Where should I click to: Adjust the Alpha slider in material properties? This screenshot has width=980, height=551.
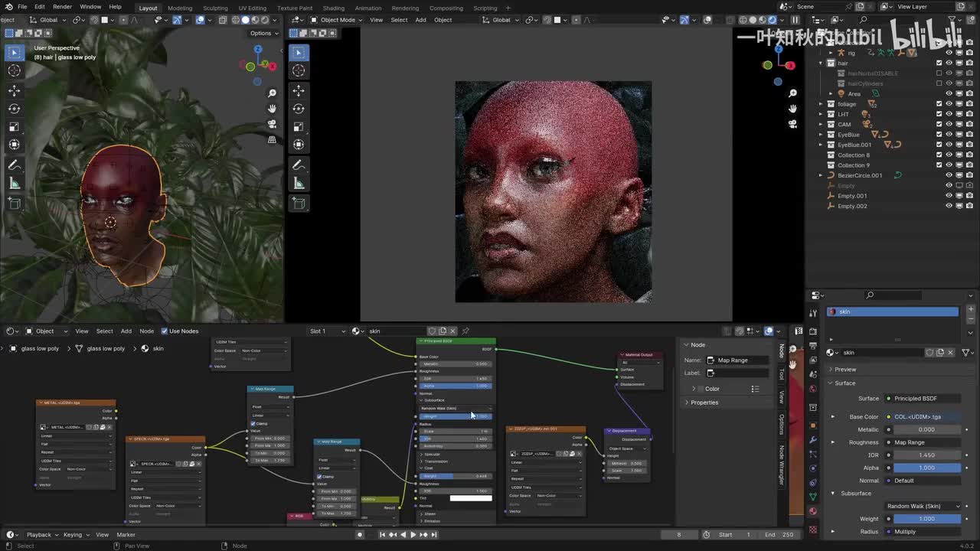926,468
